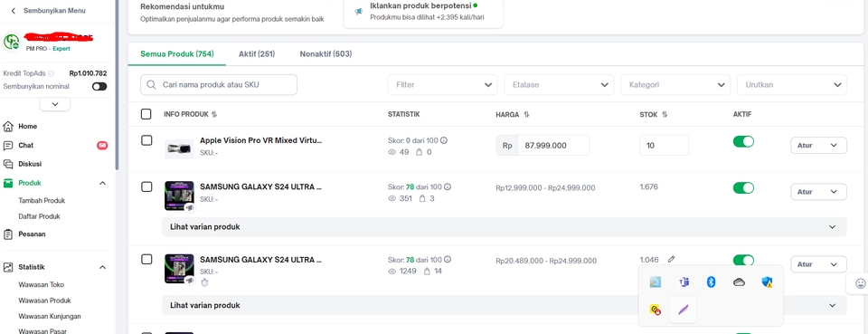Open Wawasan Kunjungan menu item
This screenshot has height=334, width=868.
click(x=50, y=316)
